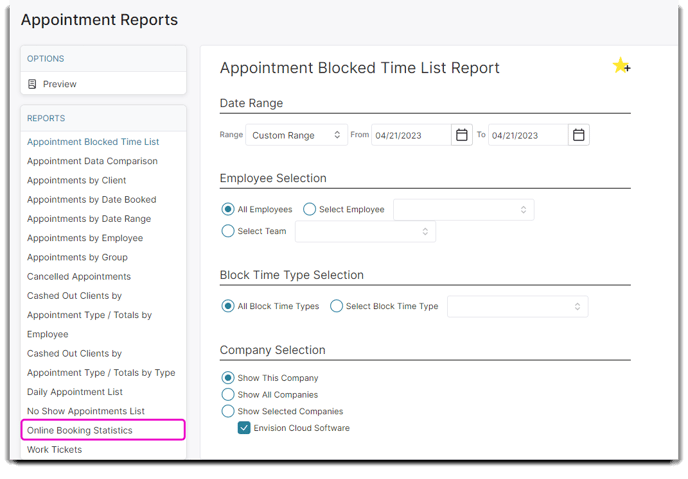Image resolution: width=688 pixels, height=479 pixels.
Task: Open the Online Booking Statistics report
Action: pos(79,430)
